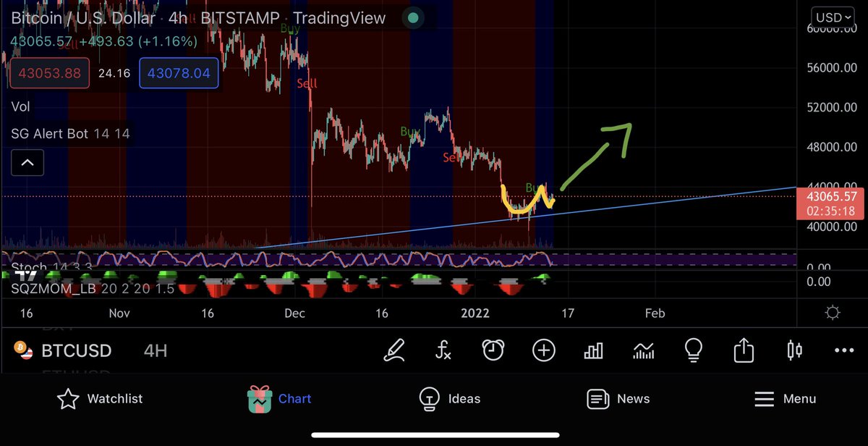868x446 pixels.
Task: Switch to the Chart tab
Action: pyautogui.click(x=279, y=398)
